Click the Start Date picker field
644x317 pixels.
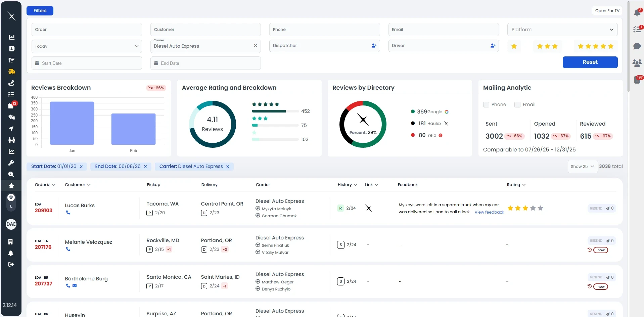[87, 63]
